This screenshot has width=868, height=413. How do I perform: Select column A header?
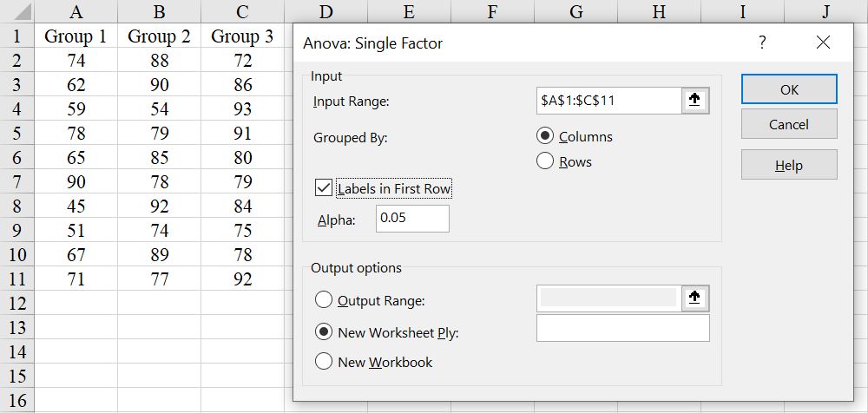click(76, 11)
